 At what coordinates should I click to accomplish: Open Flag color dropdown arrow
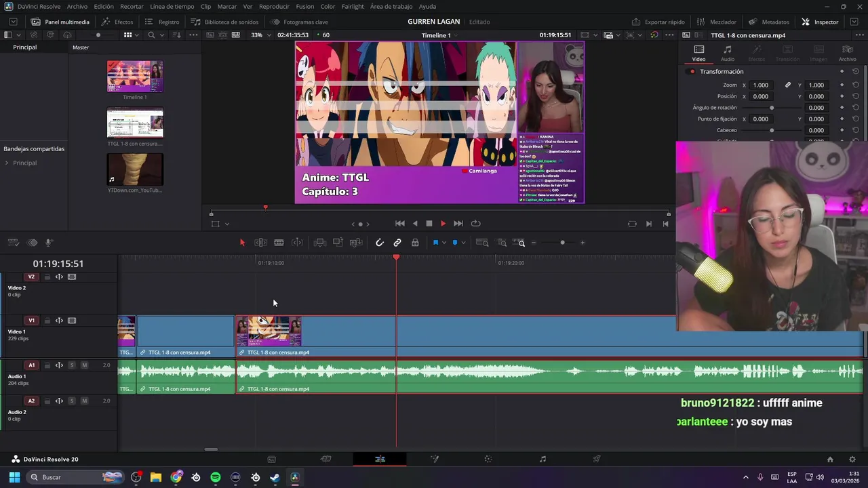pos(444,243)
